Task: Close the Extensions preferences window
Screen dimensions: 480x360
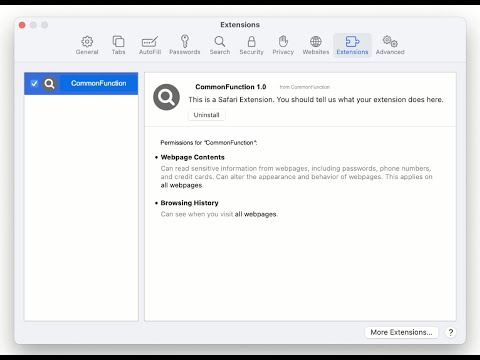Action: click(x=22, y=25)
